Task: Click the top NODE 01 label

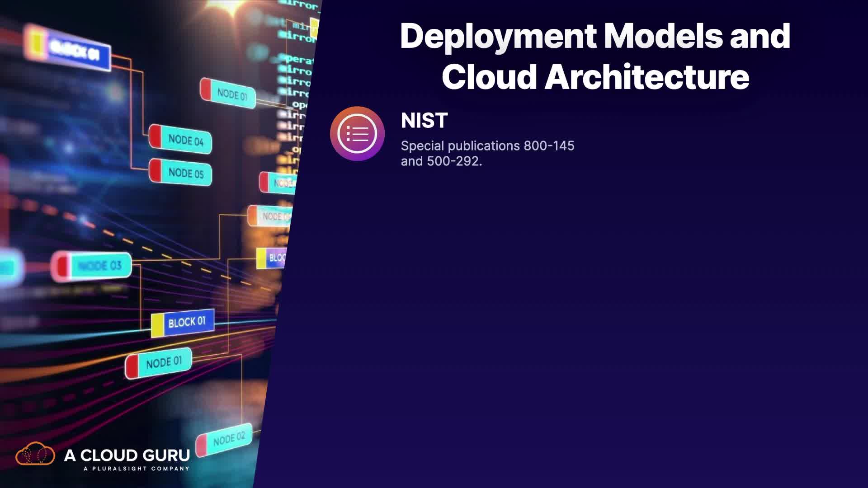Action: 232,94
